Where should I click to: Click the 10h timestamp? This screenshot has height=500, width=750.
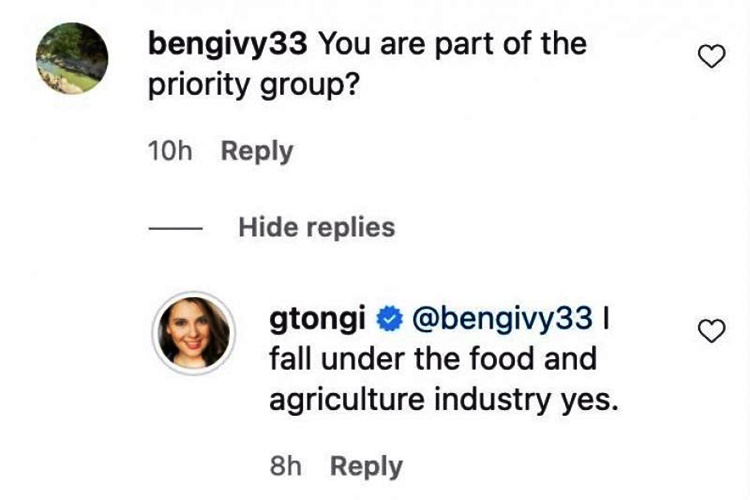[169, 152]
